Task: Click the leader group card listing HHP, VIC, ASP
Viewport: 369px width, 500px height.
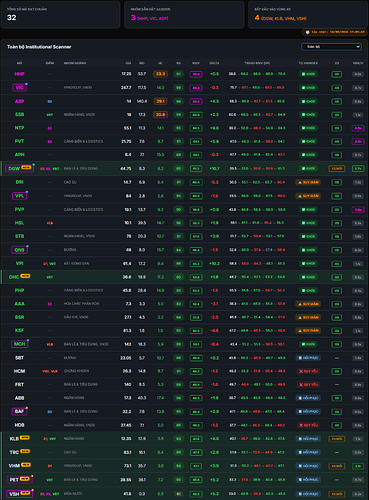Action: point(184,15)
